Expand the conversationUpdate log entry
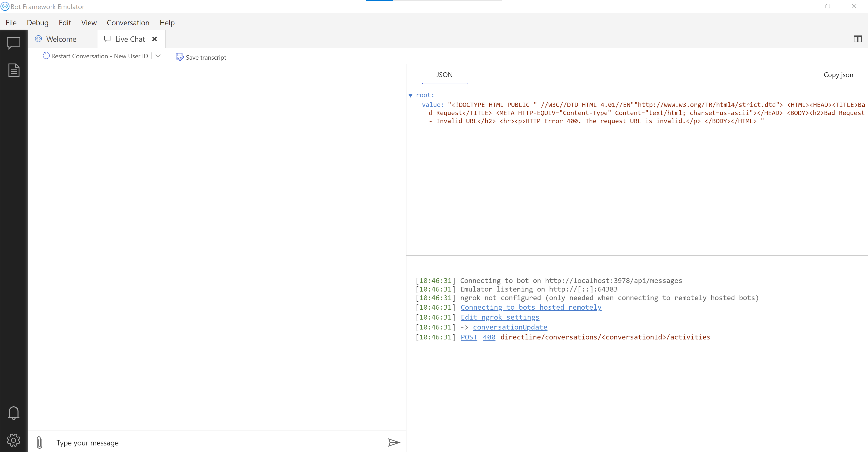Image resolution: width=868 pixels, height=452 pixels. click(510, 327)
